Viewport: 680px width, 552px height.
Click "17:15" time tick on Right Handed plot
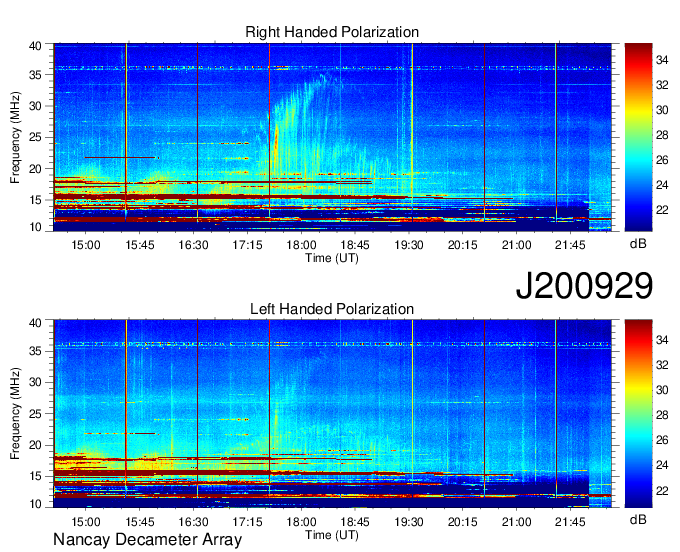point(247,245)
